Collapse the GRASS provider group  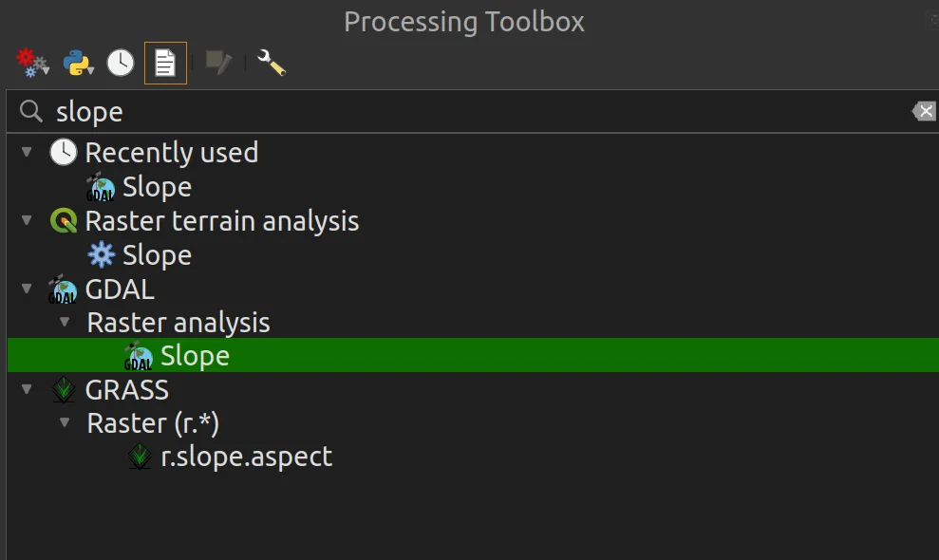click(x=27, y=389)
